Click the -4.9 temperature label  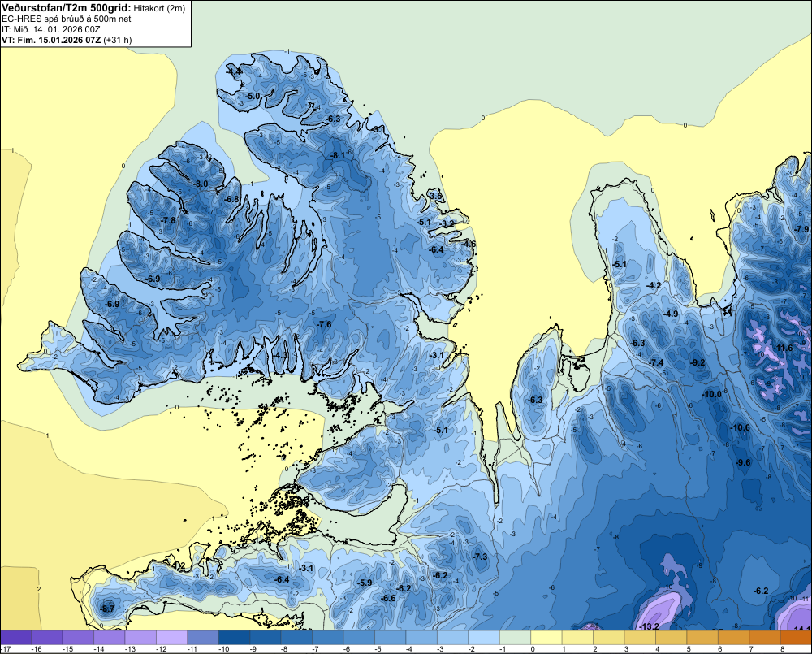pyautogui.click(x=671, y=314)
